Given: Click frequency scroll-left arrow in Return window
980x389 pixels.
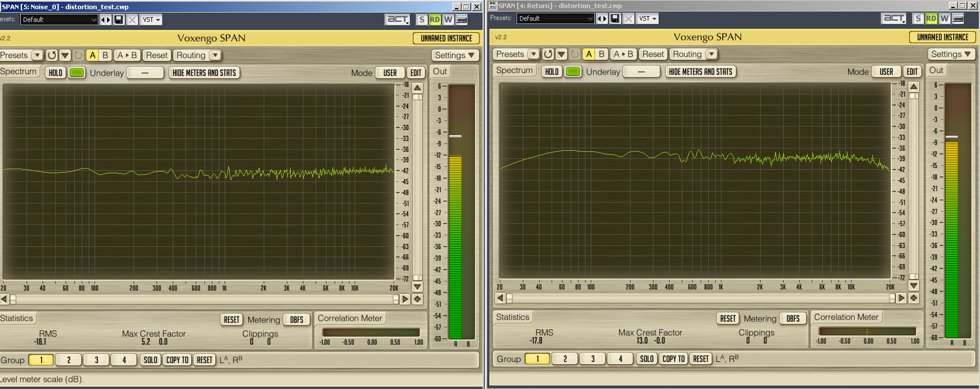Looking at the screenshot, I should 500,298.
